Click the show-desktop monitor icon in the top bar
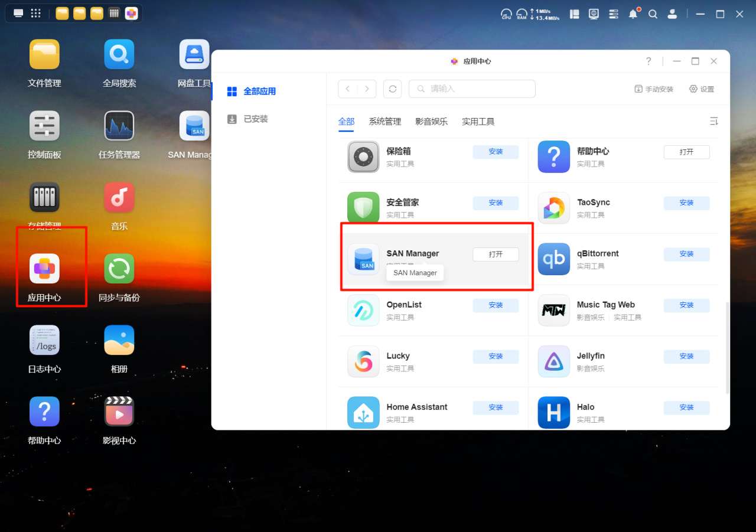Viewport: 756px width, 532px height. [19, 13]
